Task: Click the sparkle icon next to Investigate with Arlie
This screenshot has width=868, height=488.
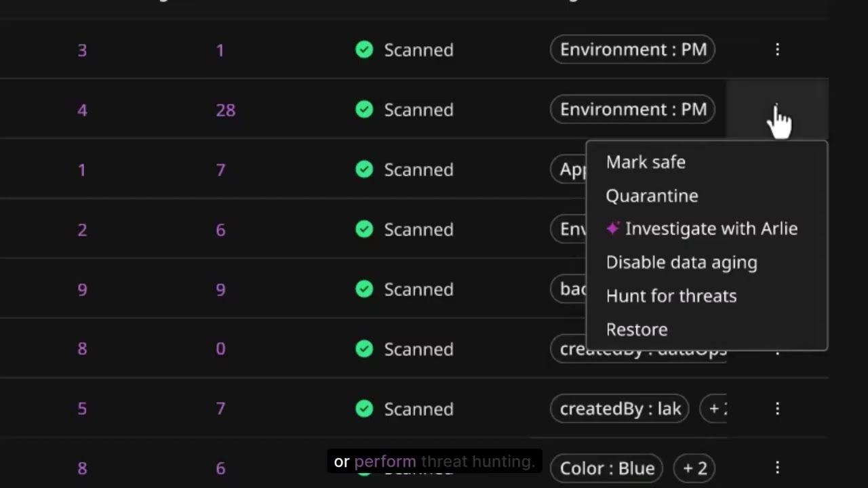Action: (x=613, y=229)
